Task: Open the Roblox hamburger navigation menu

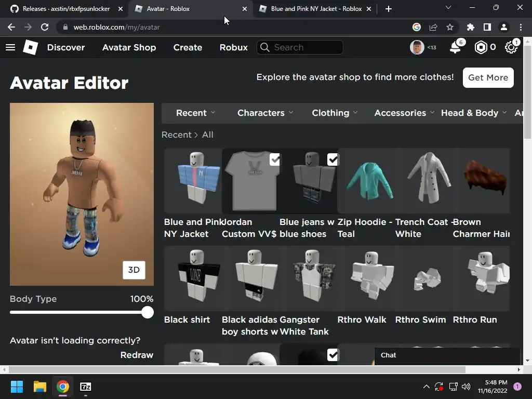Action: (10, 47)
